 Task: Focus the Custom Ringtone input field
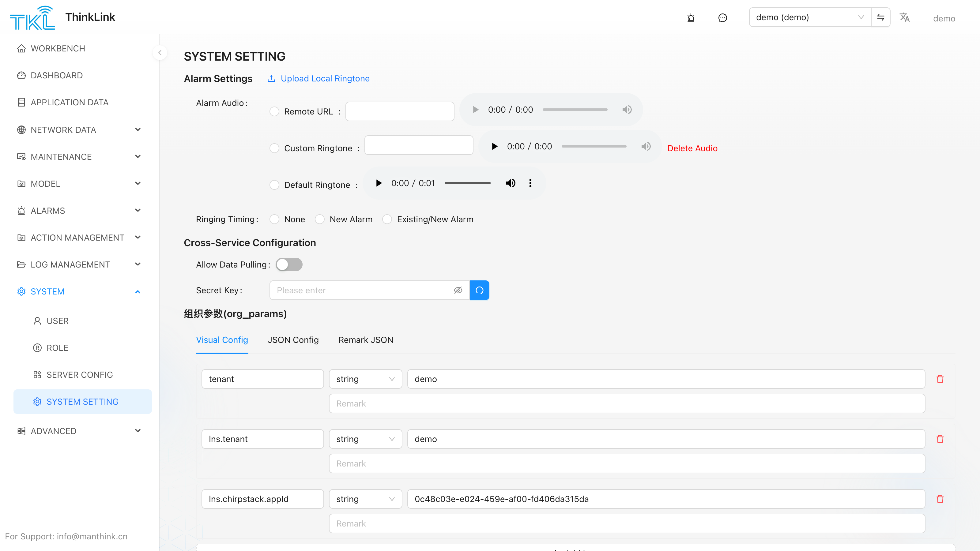pos(419,145)
